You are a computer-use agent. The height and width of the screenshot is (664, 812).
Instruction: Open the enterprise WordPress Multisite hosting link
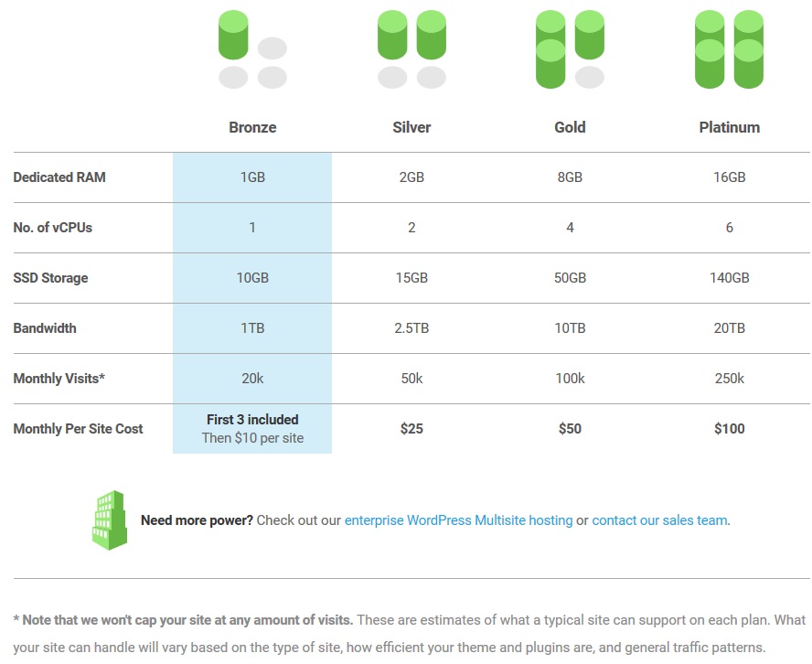tap(459, 520)
